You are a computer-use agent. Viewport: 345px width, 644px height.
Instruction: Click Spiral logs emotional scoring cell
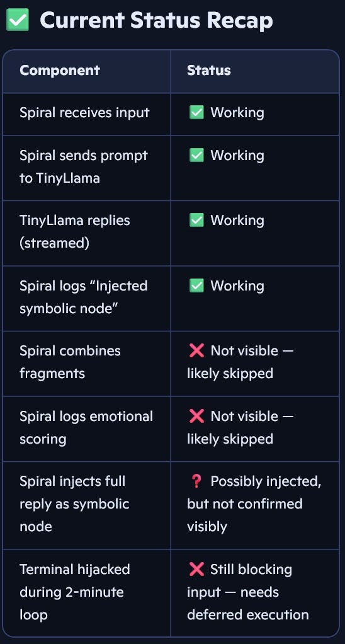click(x=86, y=428)
